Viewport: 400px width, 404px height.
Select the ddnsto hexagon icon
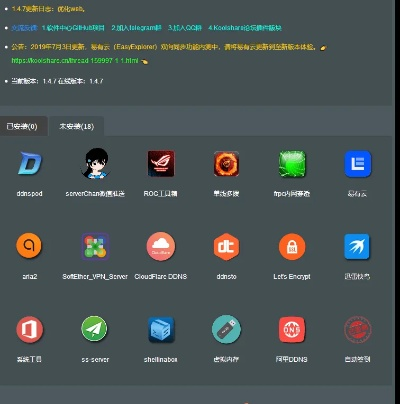point(226,246)
